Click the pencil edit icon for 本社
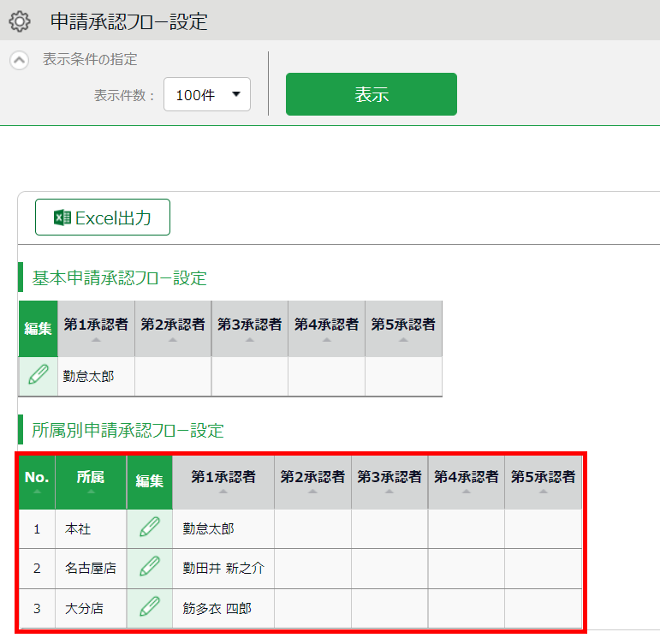660x644 pixels. 150,528
